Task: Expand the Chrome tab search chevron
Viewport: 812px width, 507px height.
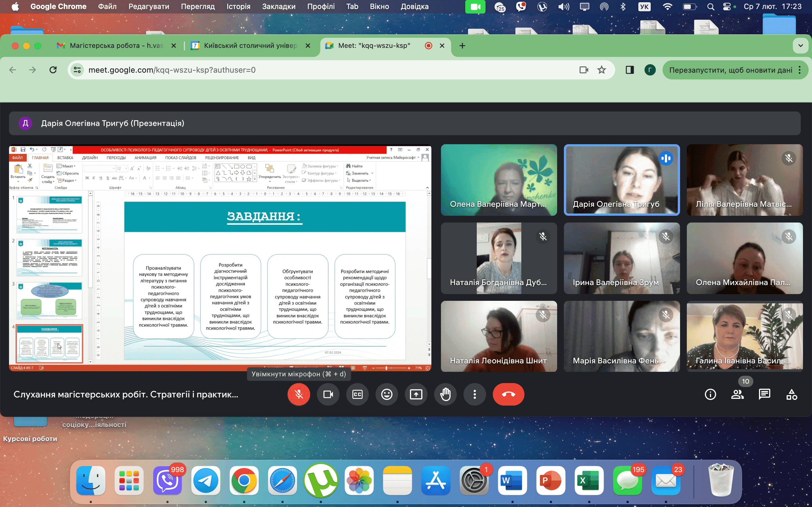Action: pos(801,46)
